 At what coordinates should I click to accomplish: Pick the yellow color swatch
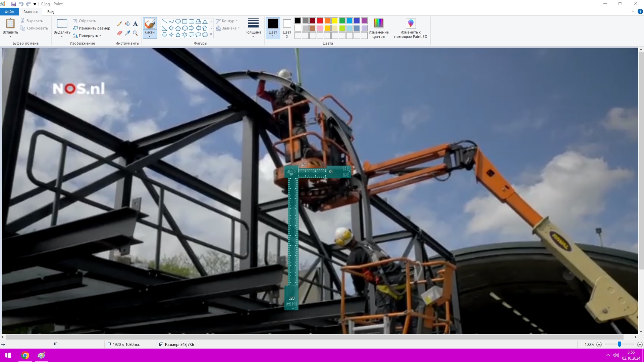[335, 21]
